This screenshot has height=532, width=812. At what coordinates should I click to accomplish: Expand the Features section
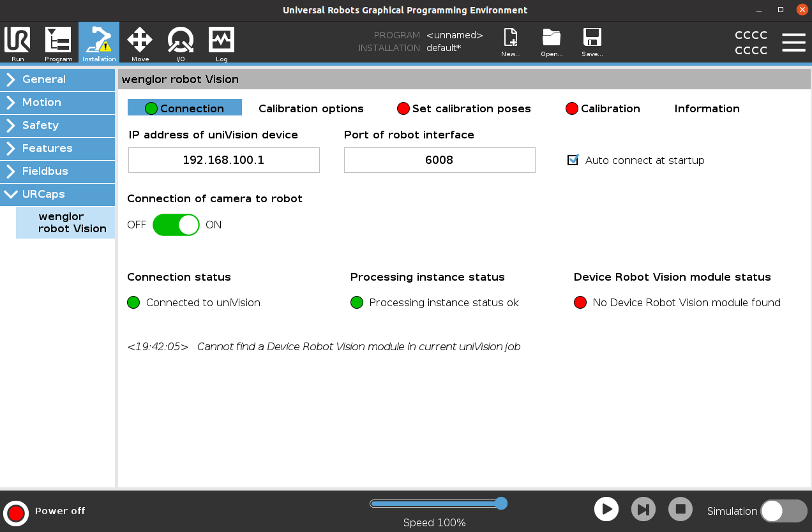[x=57, y=148]
